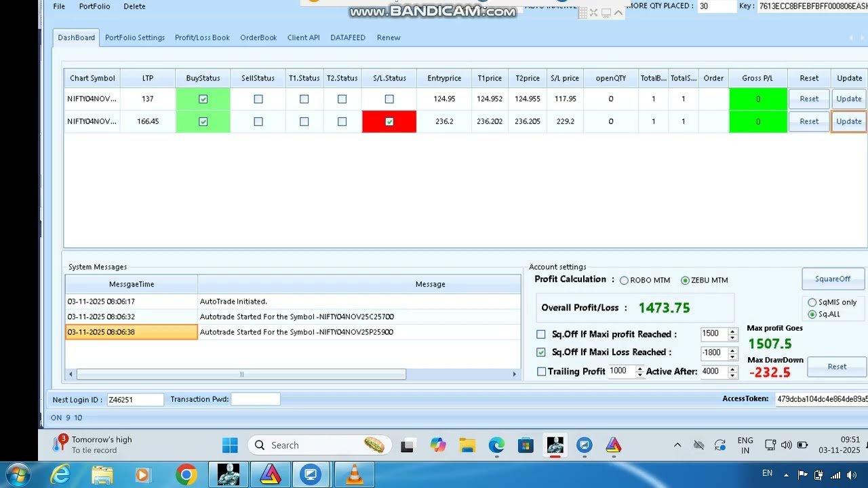Click the chevron-up icon in the top toolbar
The width and height of the screenshot is (868, 488).
(x=618, y=12)
